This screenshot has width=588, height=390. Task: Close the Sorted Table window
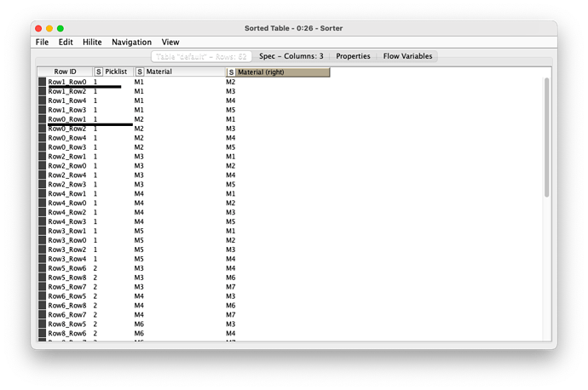pos(38,28)
